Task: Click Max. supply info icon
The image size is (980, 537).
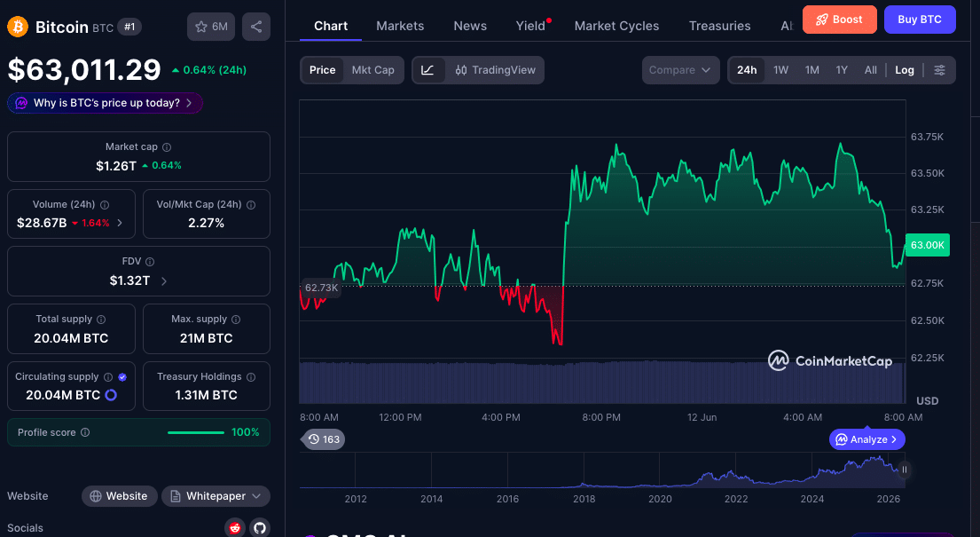Action: click(x=236, y=320)
